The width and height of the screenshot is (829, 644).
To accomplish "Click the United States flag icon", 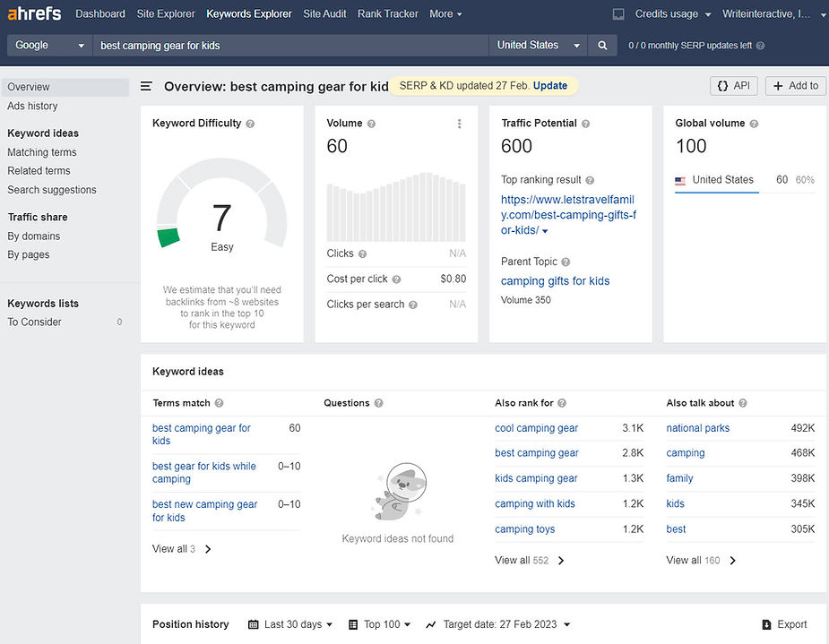I will pos(680,181).
